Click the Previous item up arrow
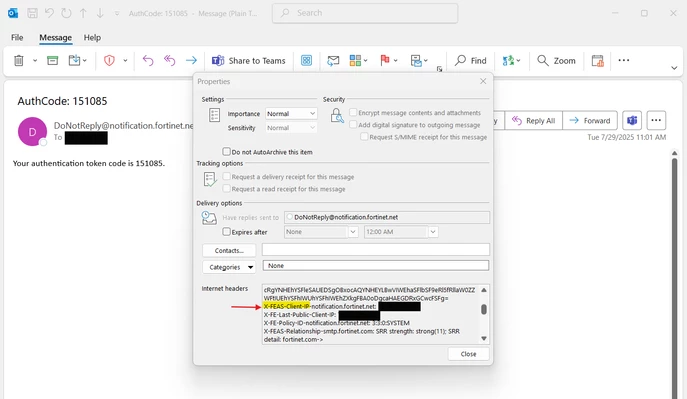Image resolution: width=687 pixels, height=399 pixels. tap(83, 13)
